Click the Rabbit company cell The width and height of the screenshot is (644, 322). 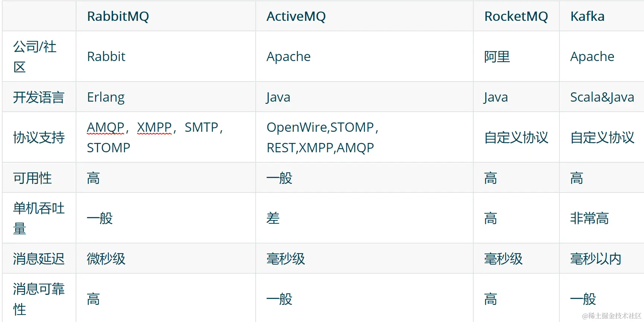(106, 57)
